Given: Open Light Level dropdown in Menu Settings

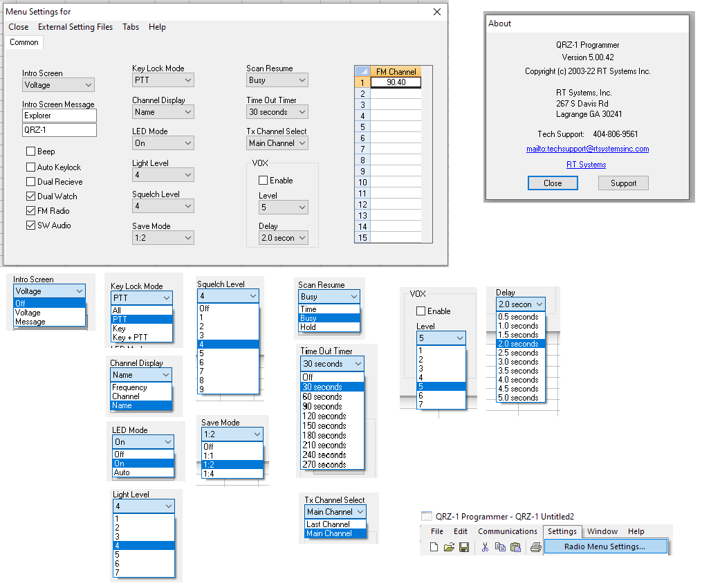Looking at the screenshot, I should [x=163, y=175].
